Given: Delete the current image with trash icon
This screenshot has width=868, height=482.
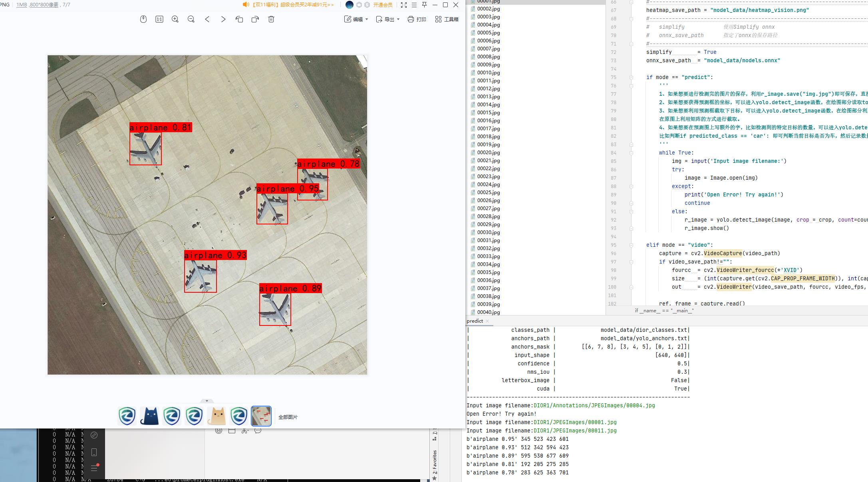Looking at the screenshot, I should (x=271, y=19).
